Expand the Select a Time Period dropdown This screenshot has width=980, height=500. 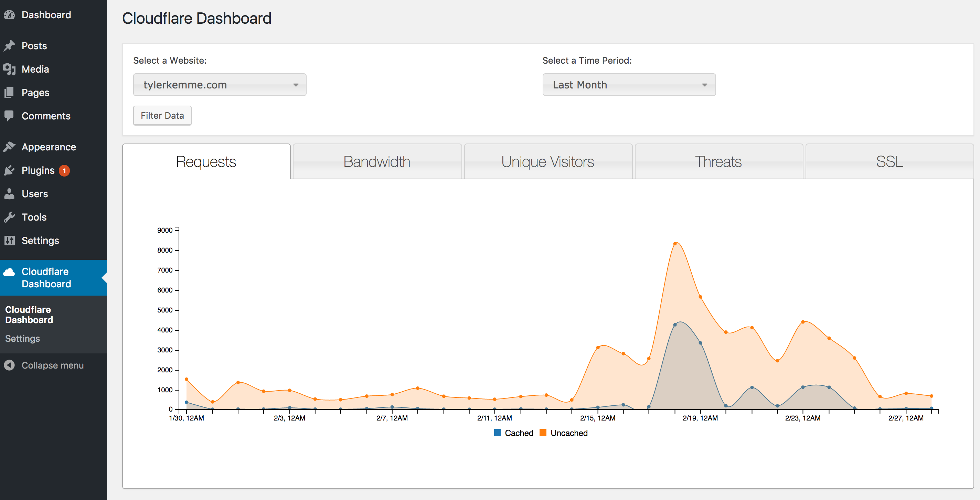click(x=627, y=84)
